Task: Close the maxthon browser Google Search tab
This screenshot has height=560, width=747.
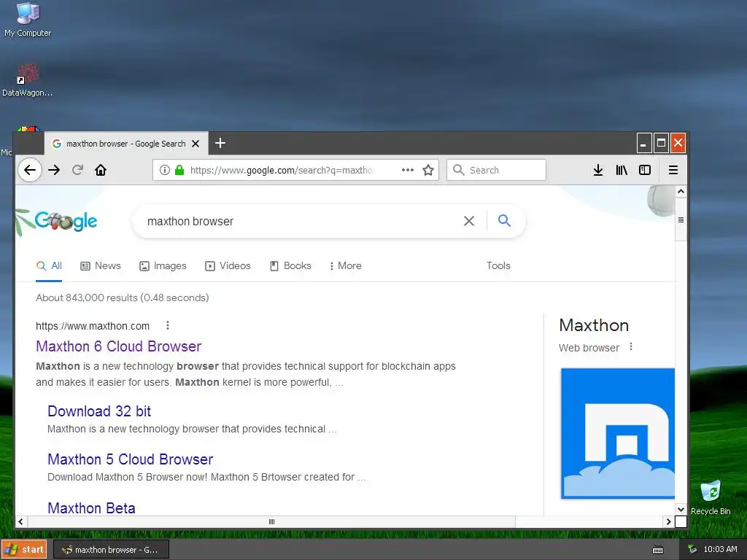Action: [196, 144]
